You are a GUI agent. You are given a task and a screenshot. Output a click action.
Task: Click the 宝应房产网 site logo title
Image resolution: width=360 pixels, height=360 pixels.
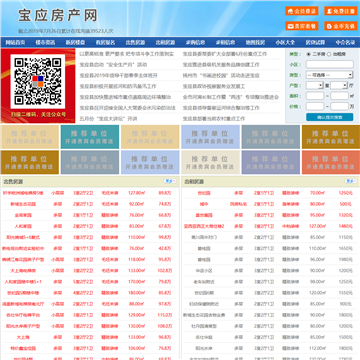click(x=58, y=15)
